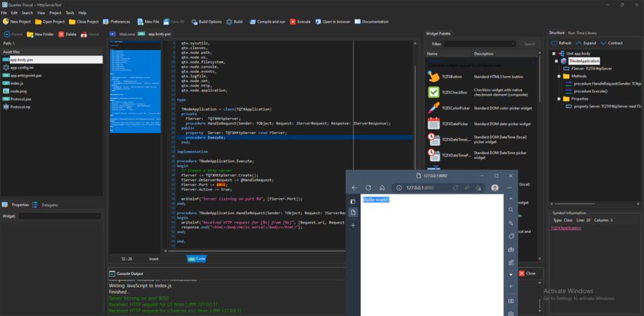The height and width of the screenshot is (316, 644).
Task: Select TQTXColorPicker widget icon
Action: tap(433, 108)
